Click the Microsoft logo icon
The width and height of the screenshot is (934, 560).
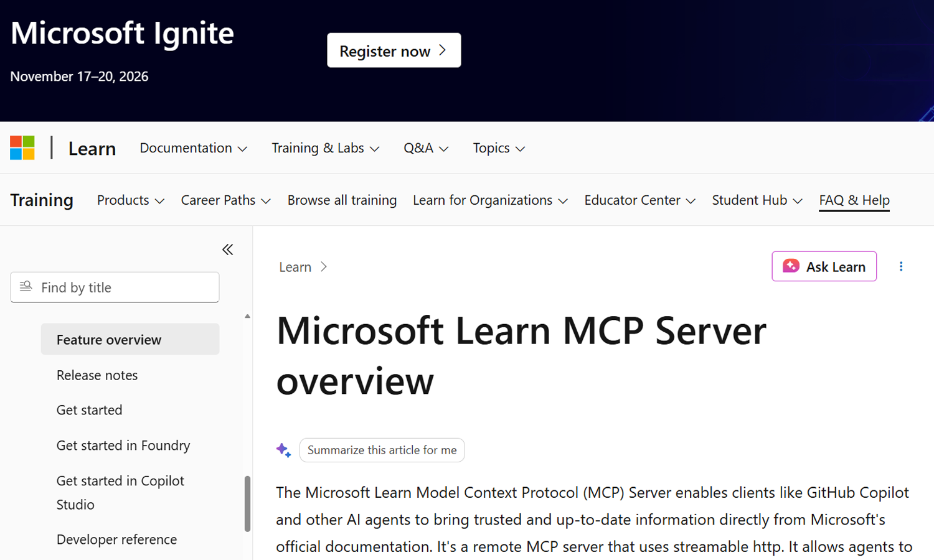click(22, 148)
